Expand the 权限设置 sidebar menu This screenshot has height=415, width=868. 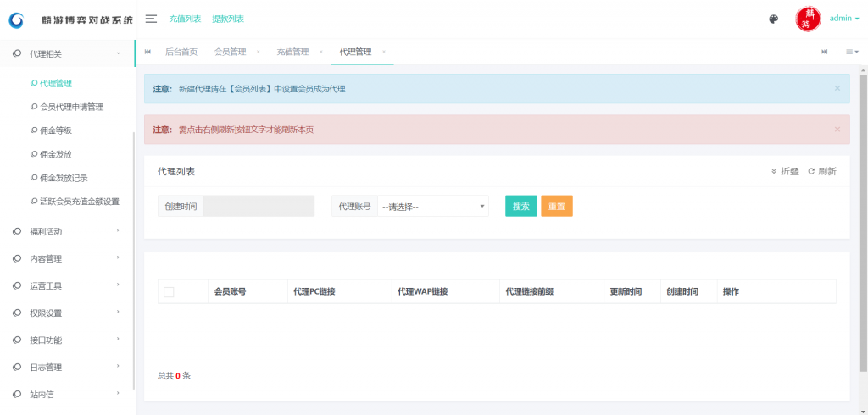(x=67, y=313)
